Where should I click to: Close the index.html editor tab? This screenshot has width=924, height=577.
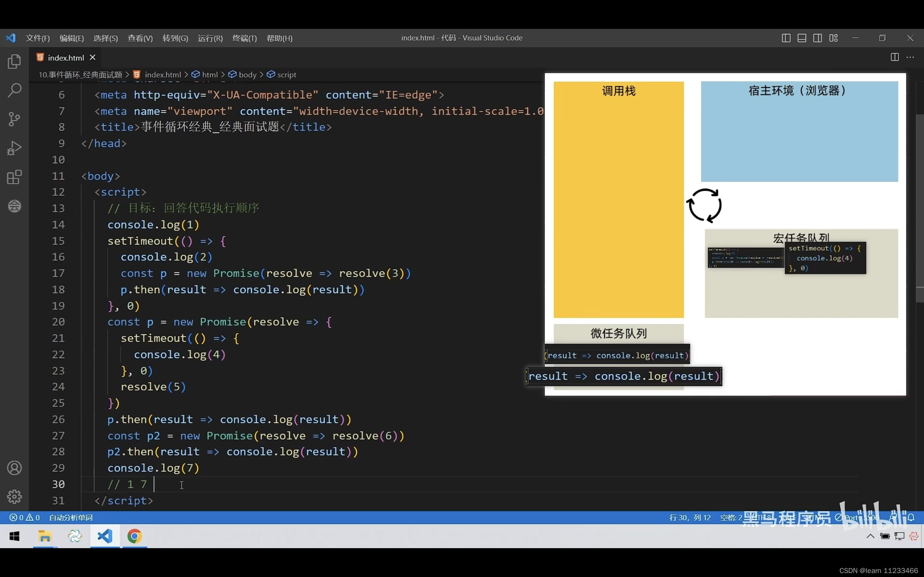pos(92,57)
